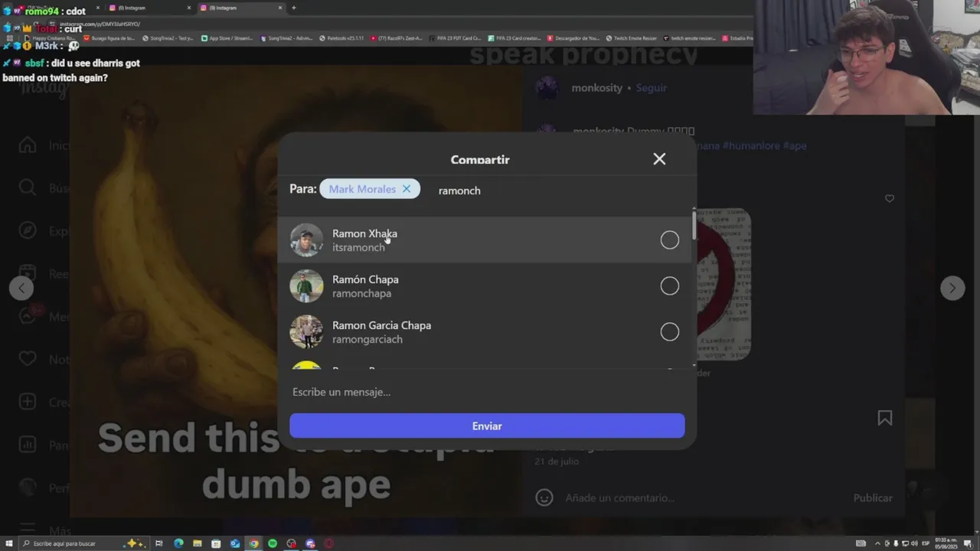Open emoji picker in comment box
980x551 pixels.
[544, 497]
